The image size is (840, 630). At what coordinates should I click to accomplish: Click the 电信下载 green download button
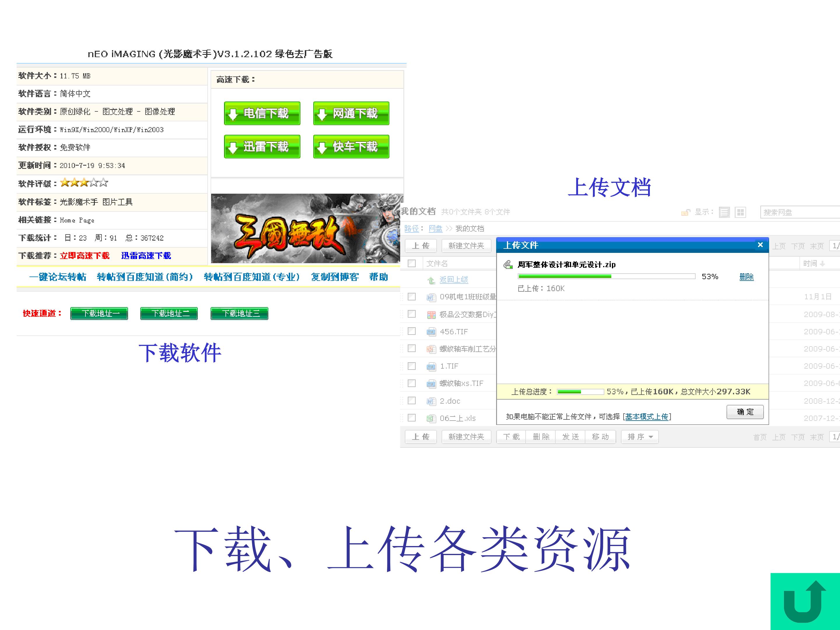262,113
